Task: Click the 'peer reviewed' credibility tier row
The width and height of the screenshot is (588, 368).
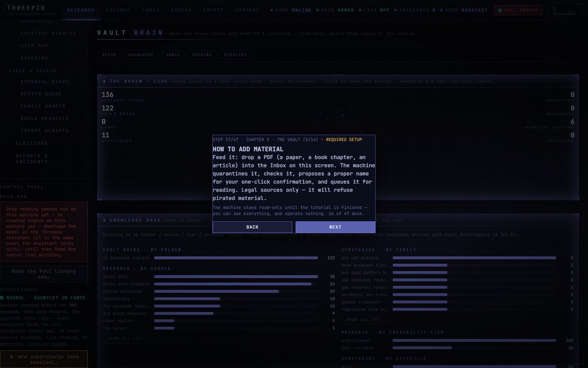Action: point(457,348)
